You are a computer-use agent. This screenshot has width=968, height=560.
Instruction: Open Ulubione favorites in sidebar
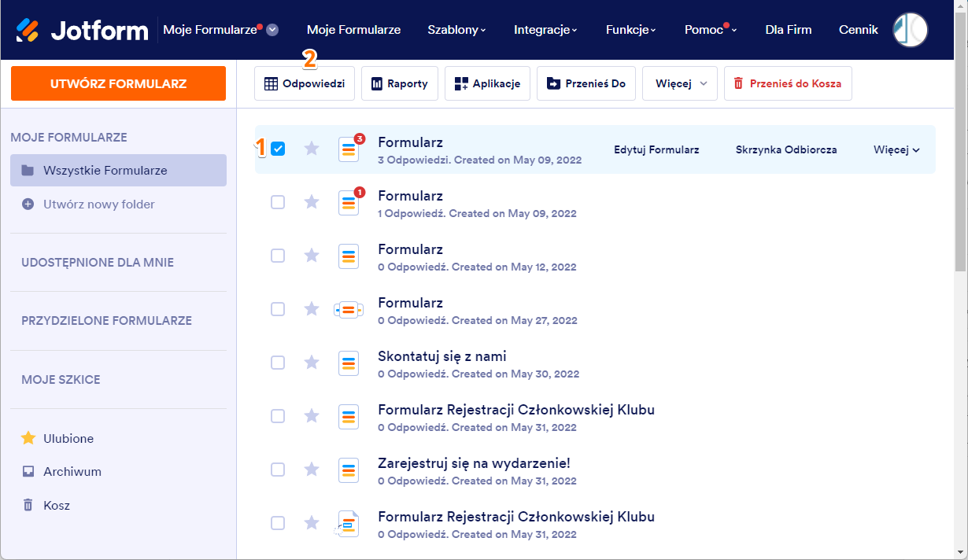68,438
